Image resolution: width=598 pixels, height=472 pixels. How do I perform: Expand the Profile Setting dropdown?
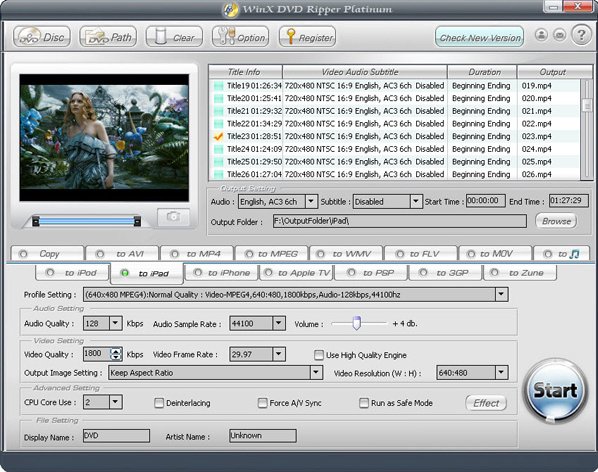pyautogui.click(x=501, y=294)
